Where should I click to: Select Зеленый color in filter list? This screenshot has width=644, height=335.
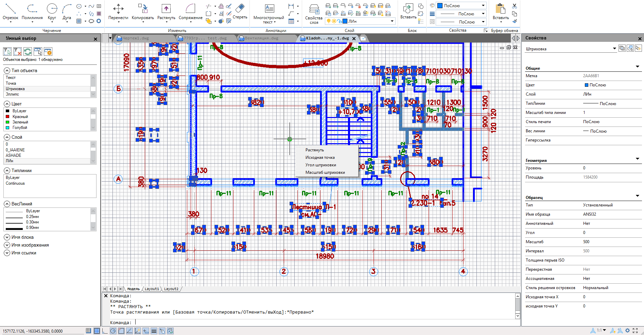point(20,122)
